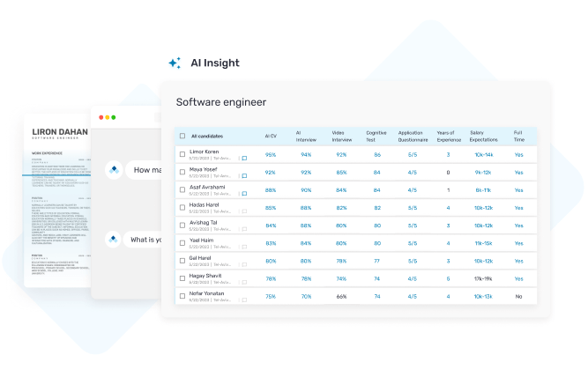The height and width of the screenshot is (392, 588).
Task: Click the Cognitive Test column header
Action: tap(376, 137)
